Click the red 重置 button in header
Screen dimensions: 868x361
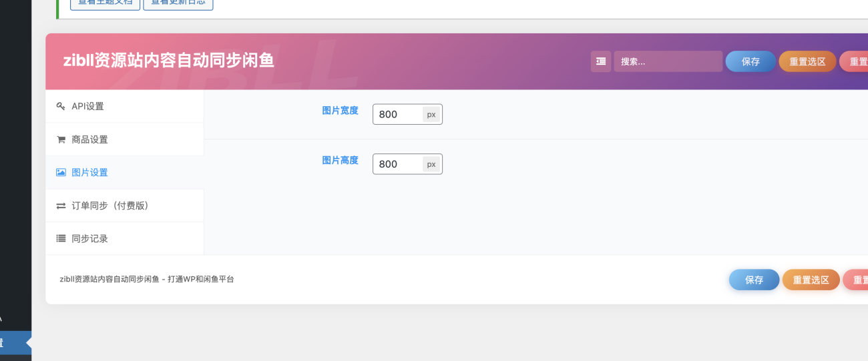pos(855,61)
